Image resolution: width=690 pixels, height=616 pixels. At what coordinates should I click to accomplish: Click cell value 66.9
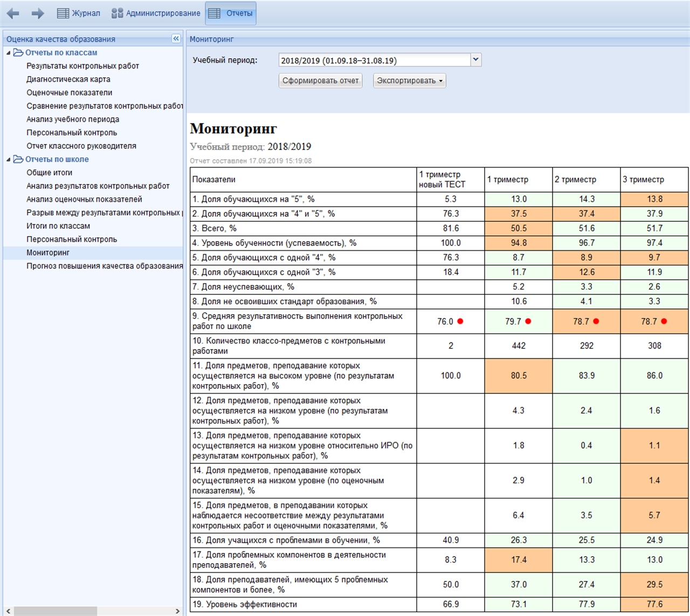coord(451,604)
